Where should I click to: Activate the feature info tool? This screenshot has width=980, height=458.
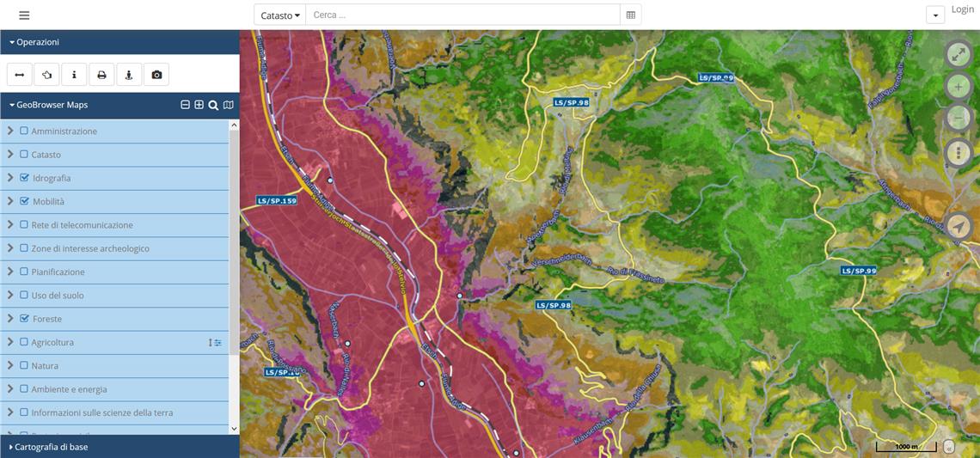74,75
